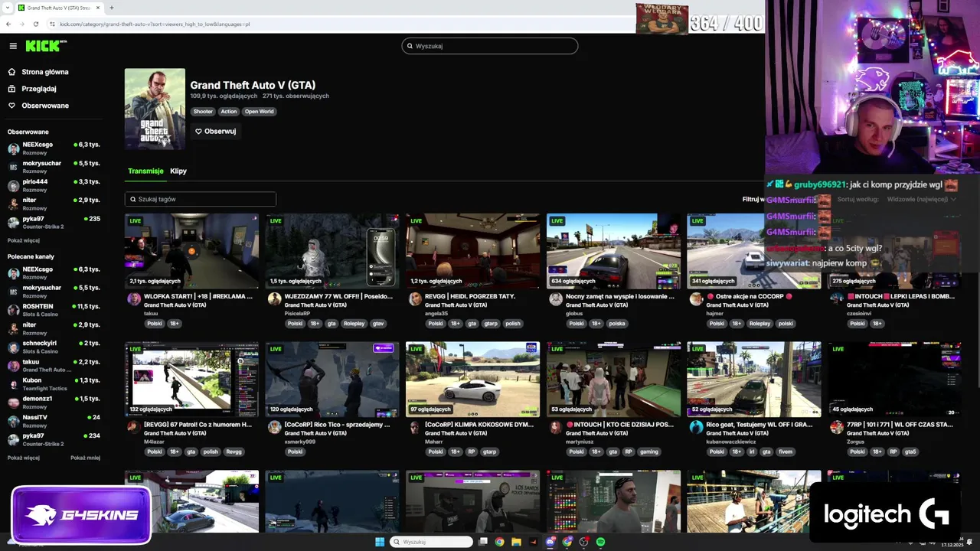This screenshot has width=980, height=551.
Task: Click the angela35 channel avatar
Action: pos(415,299)
